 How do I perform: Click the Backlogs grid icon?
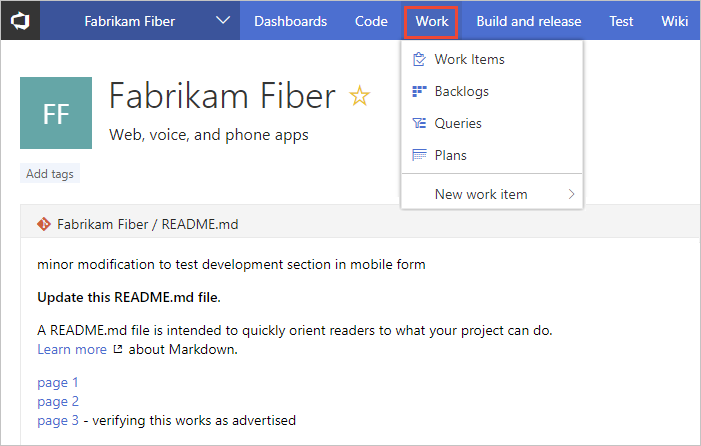coord(419,91)
